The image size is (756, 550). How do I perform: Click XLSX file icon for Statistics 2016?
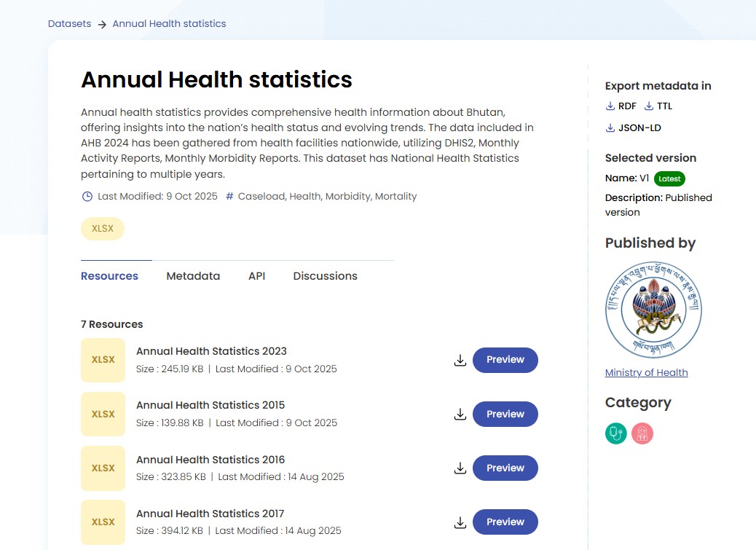[103, 468]
